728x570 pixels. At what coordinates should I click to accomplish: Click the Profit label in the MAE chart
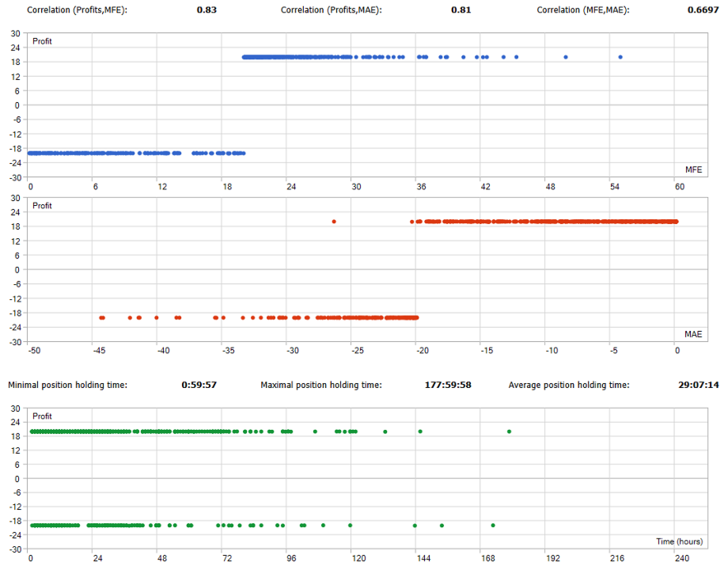click(42, 206)
